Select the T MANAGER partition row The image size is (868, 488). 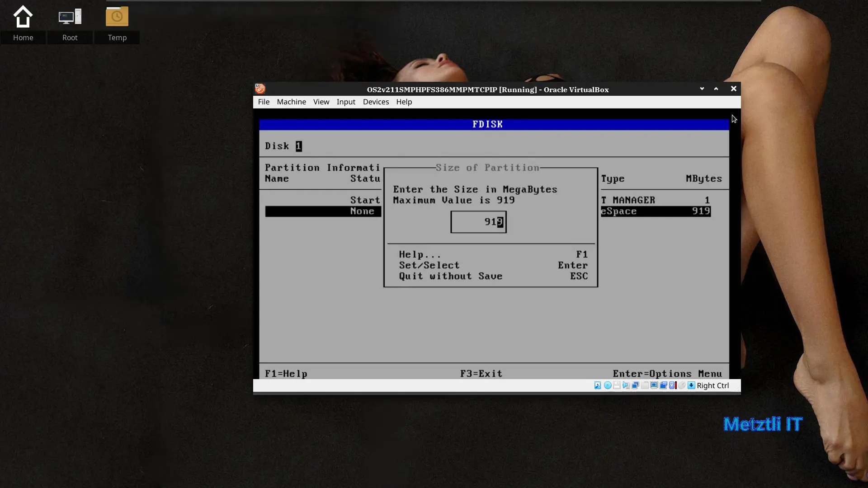point(656,200)
